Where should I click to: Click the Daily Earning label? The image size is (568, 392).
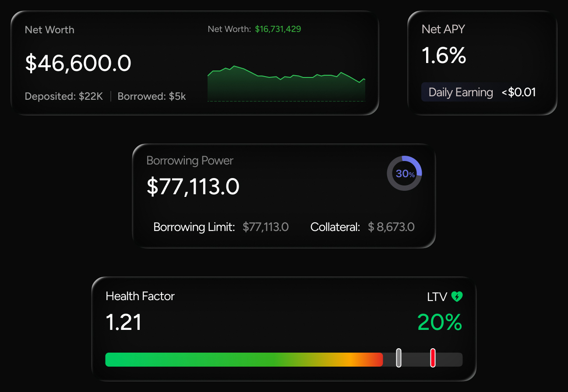461,92
